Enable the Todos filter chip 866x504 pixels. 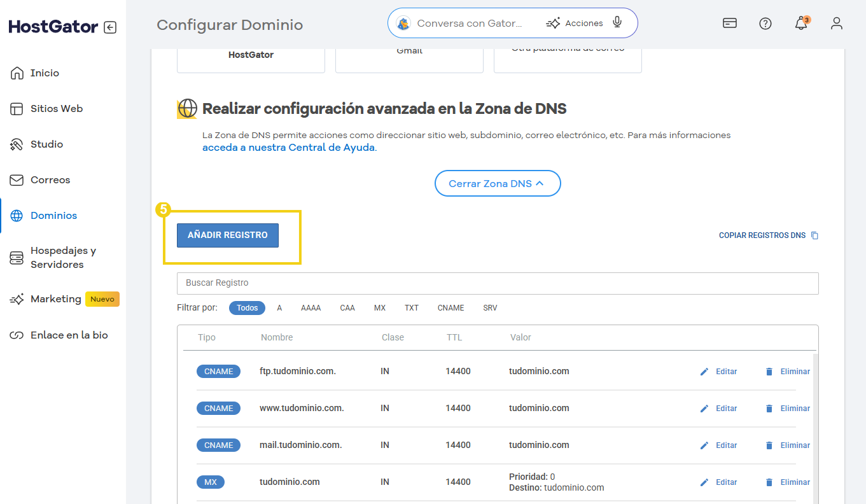(247, 307)
